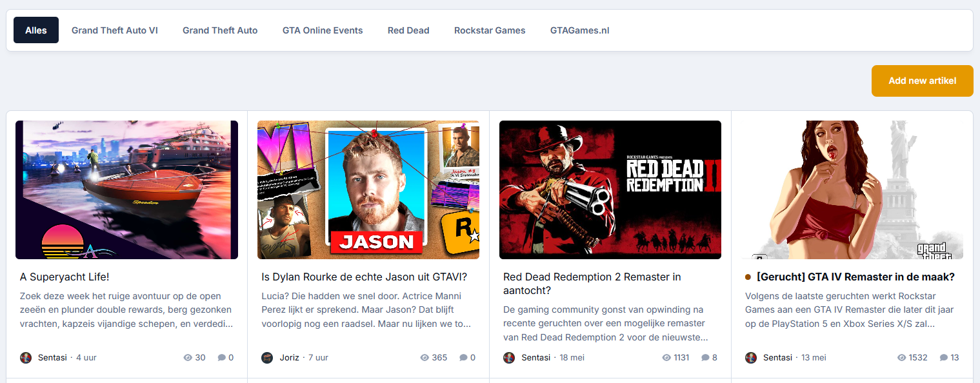Open the GTA IV Remaster artwork thumbnail
Screen dimensions: 980x383
point(852,190)
